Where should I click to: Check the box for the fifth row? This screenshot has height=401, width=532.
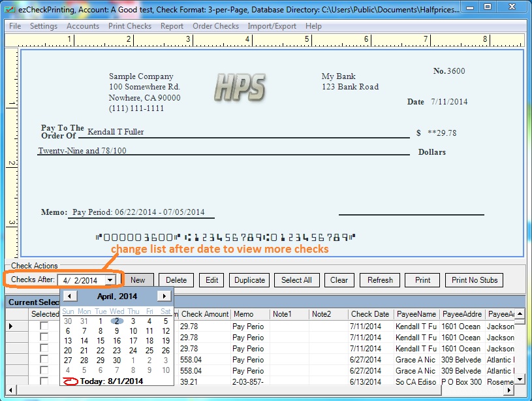point(44,370)
